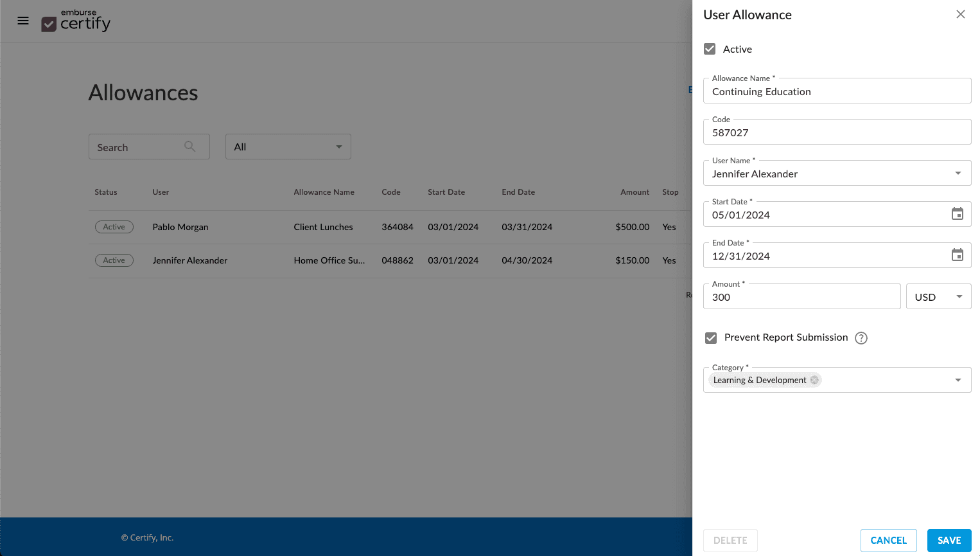Close the User Allowance panel
The width and height of the screenshot is (980, 556).
[x=960, y=14]
